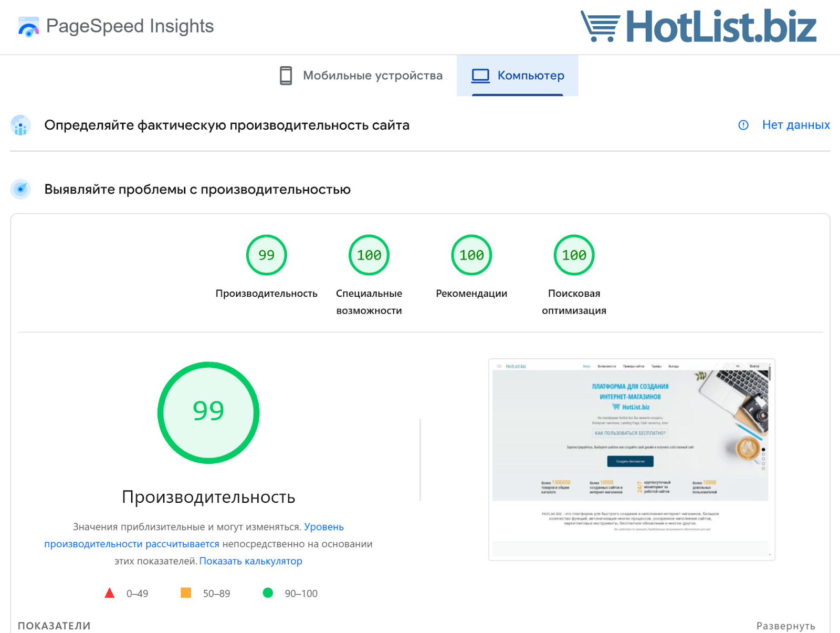840x633 pixels.
Task: Click the orange square 50–89 legend swatch
Action: point(186,593)
